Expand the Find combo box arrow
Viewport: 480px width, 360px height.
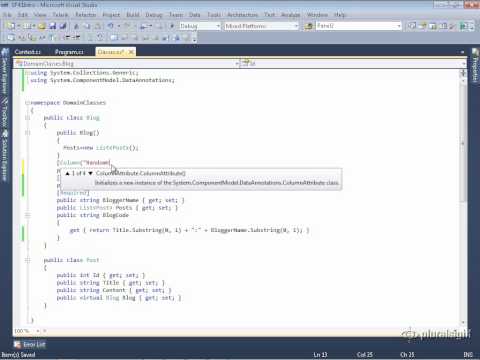tap(399, 26)
